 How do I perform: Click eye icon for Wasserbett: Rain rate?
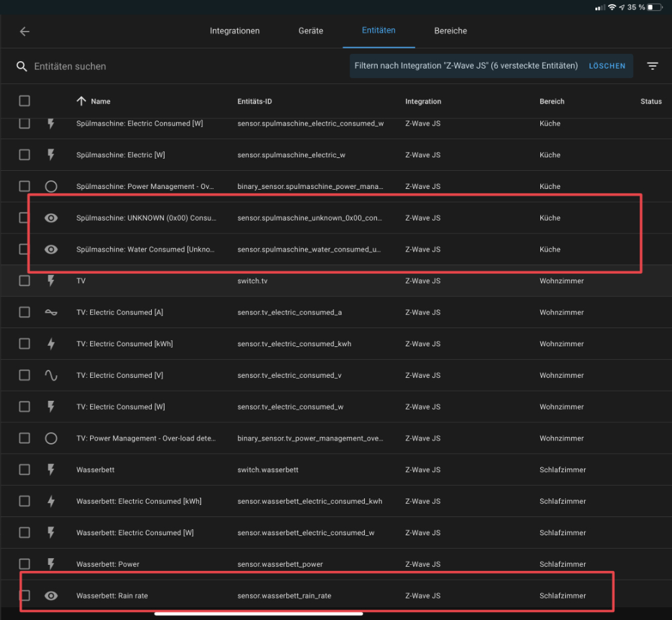[51, 596]
